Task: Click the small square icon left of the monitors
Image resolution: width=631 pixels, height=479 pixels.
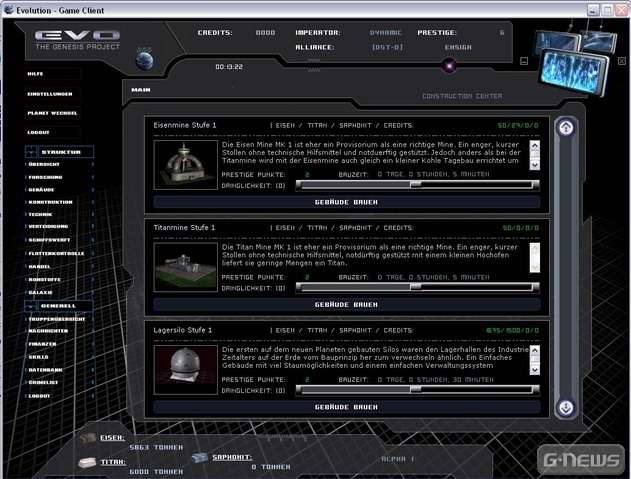Action: (x=524, y=61)
